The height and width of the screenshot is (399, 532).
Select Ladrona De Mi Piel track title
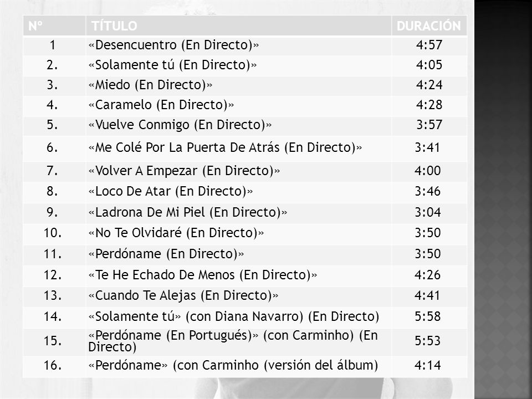pyautogui.click(x=188, y=212)
